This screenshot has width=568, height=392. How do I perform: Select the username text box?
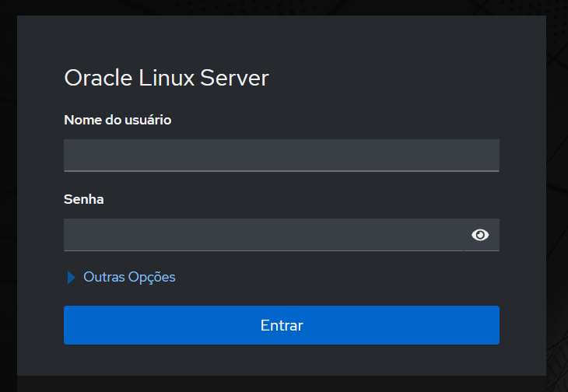(281, 155)
